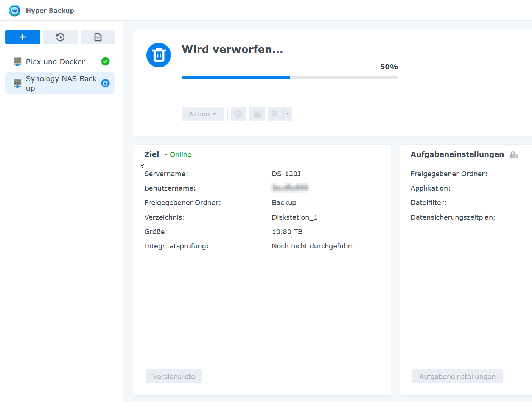Viewport: 532px width, 402px height.
Task: Click the large blue trash discard icon
Action: 159,55
